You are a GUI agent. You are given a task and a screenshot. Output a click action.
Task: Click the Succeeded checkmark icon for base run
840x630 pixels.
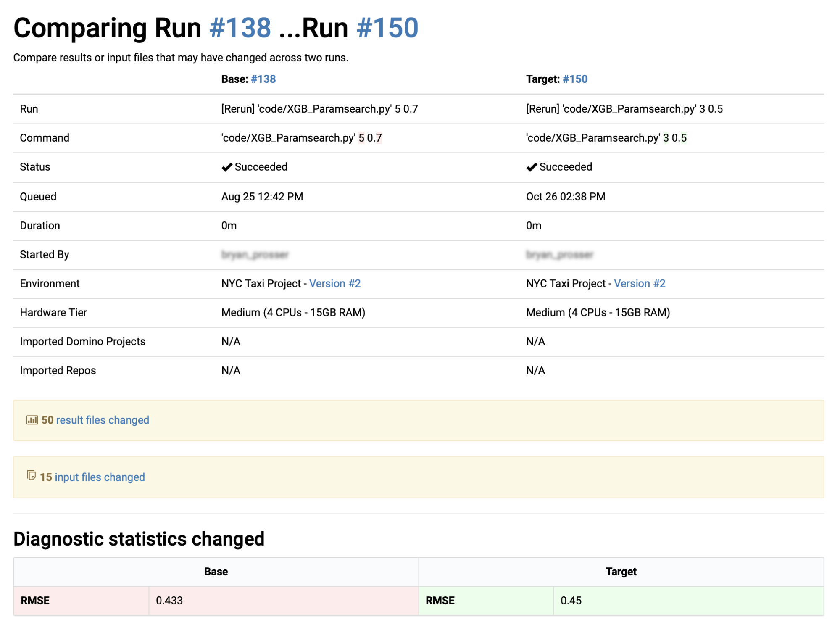(x=227, y=167)
